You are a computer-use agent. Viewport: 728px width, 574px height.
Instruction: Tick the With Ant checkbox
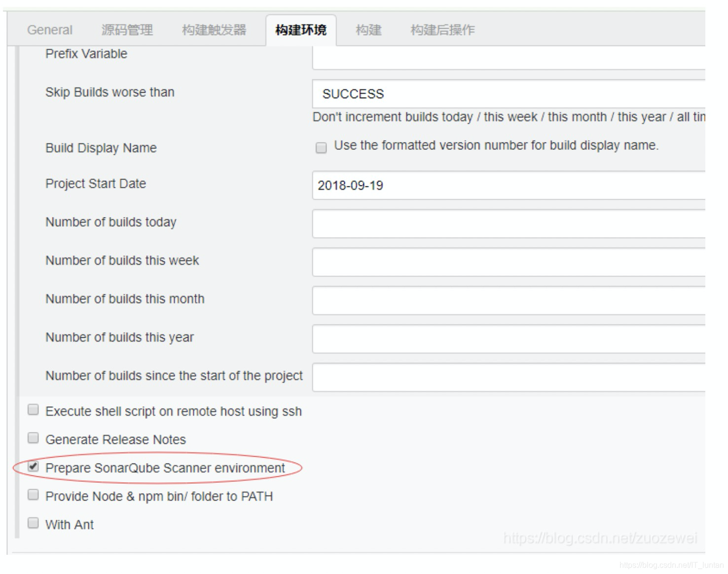click(33, 523)
